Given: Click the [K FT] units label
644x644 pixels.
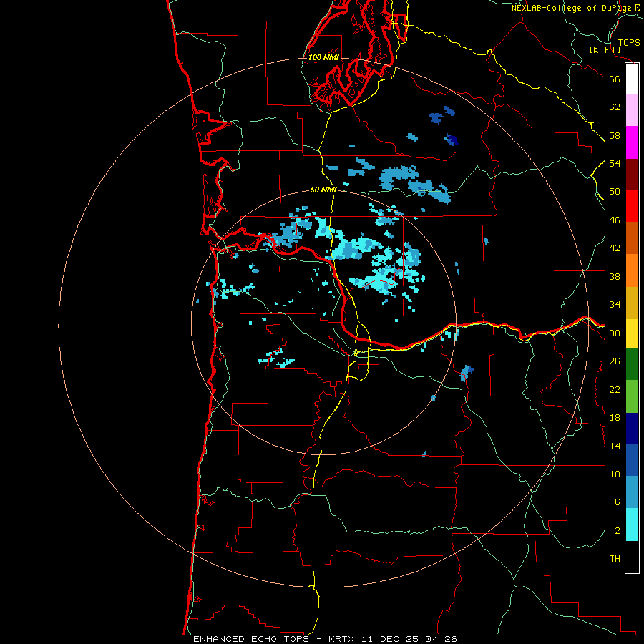Looking at the screenshot, I should click(605, 50).
